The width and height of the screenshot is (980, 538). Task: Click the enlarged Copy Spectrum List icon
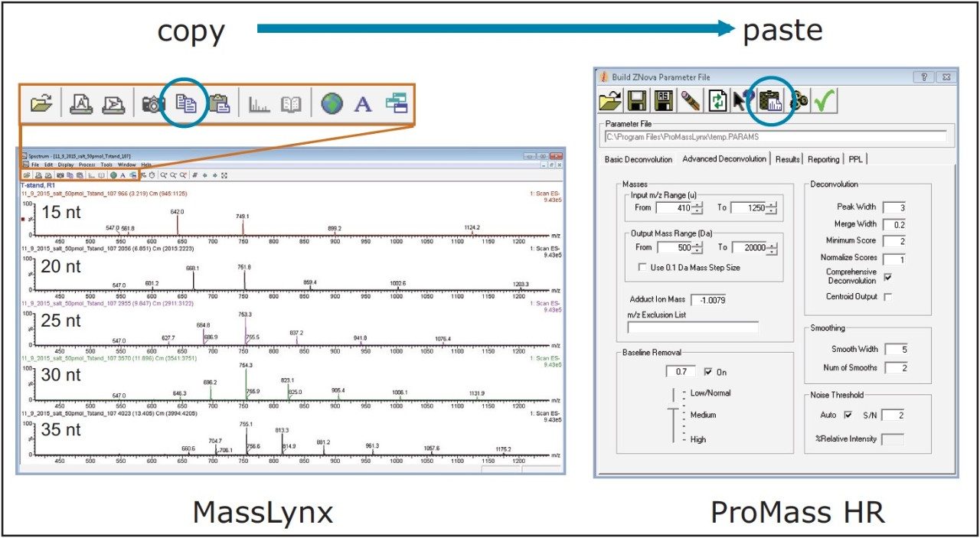[x=186, y=104]
